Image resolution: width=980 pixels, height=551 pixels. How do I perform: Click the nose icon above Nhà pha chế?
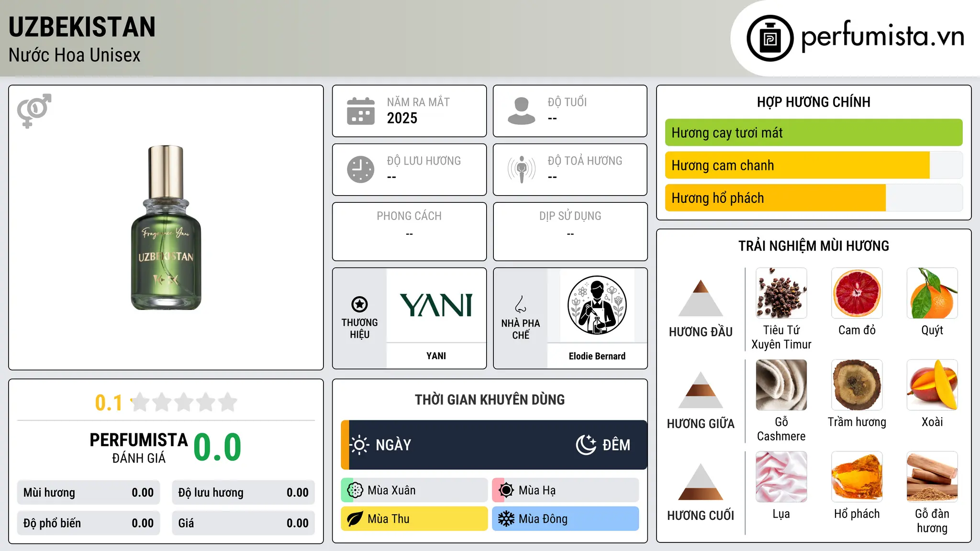pos(521,304)
